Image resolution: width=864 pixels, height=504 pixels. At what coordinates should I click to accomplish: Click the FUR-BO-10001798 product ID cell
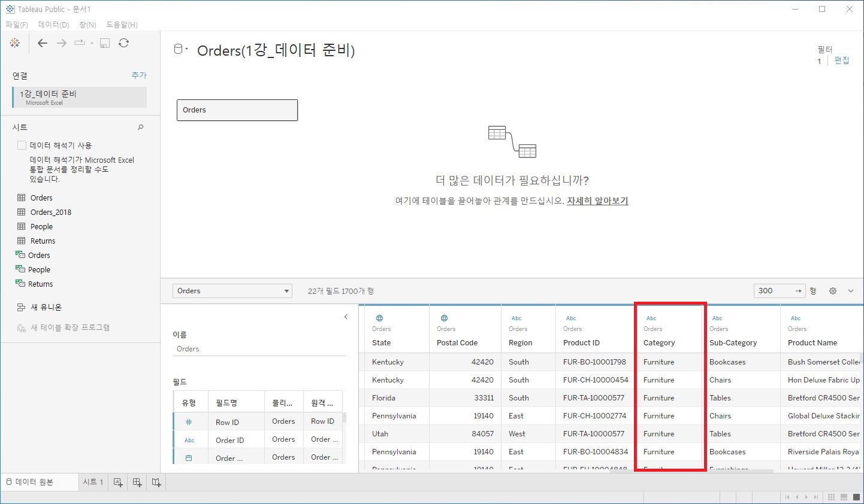pyautogui.click(x=594, y=362)
